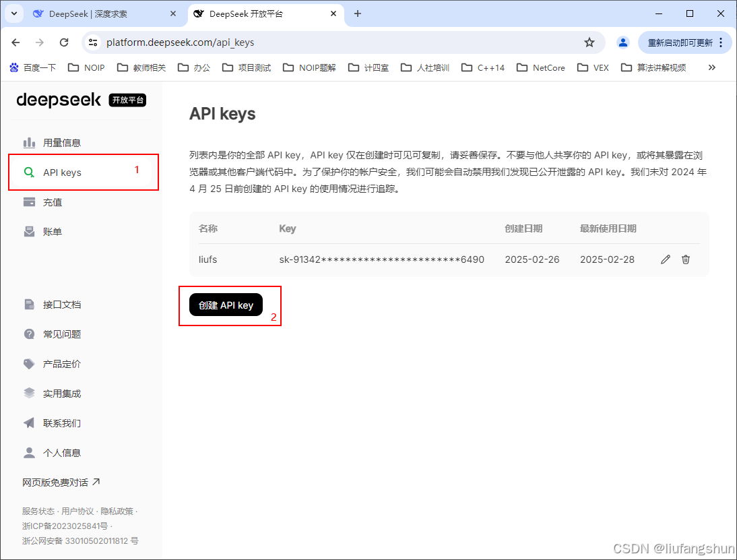The image size is (737, 560).
Task: Open site information icon in address bar
Action: point(93,42)
